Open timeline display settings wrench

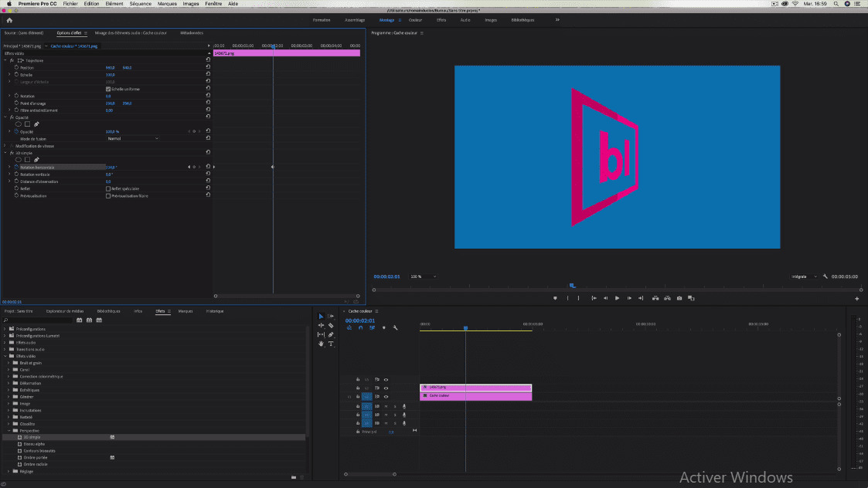(395, 327)
